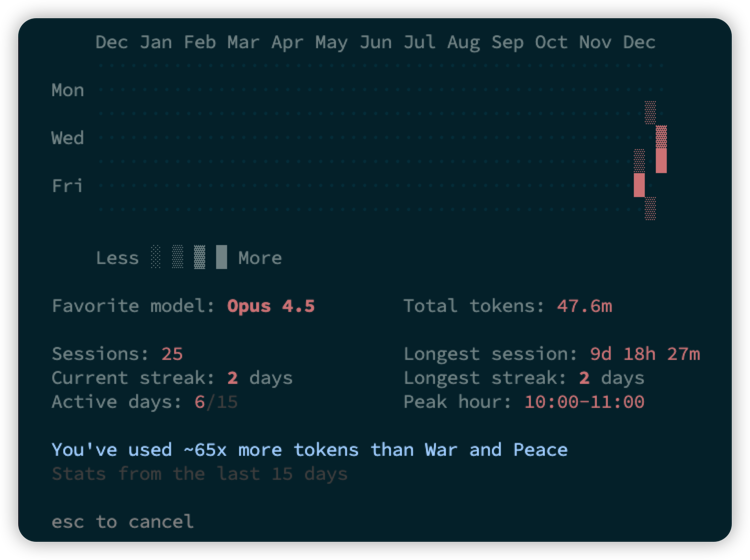Click the dim Saturday activity cell
The width and height of the screenshot is (750, 560).
(650, 209)
